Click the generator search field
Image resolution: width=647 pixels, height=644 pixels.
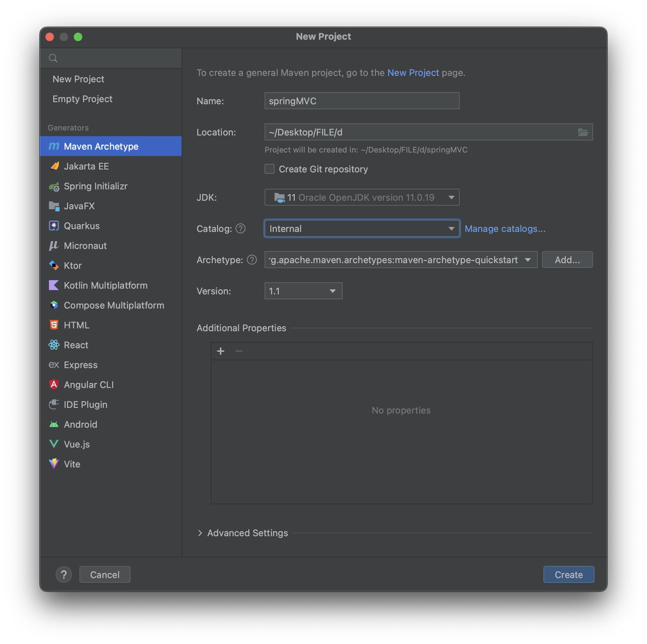[111, 58]
